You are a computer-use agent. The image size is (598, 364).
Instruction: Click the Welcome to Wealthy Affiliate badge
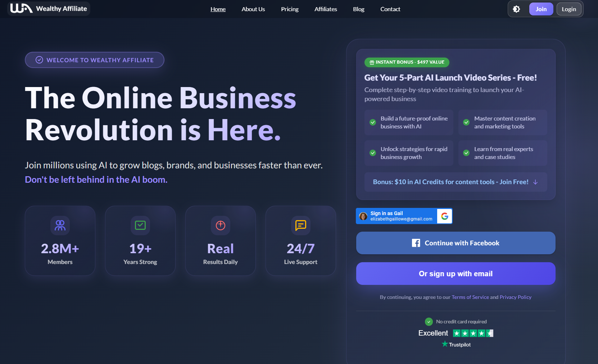coord(95,60)
